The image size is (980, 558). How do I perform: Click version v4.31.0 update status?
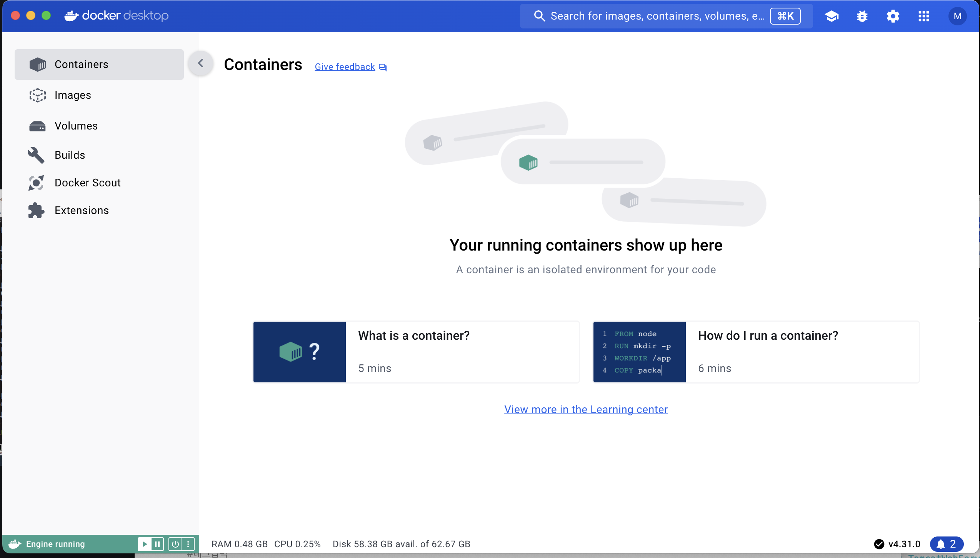(897, 544)
